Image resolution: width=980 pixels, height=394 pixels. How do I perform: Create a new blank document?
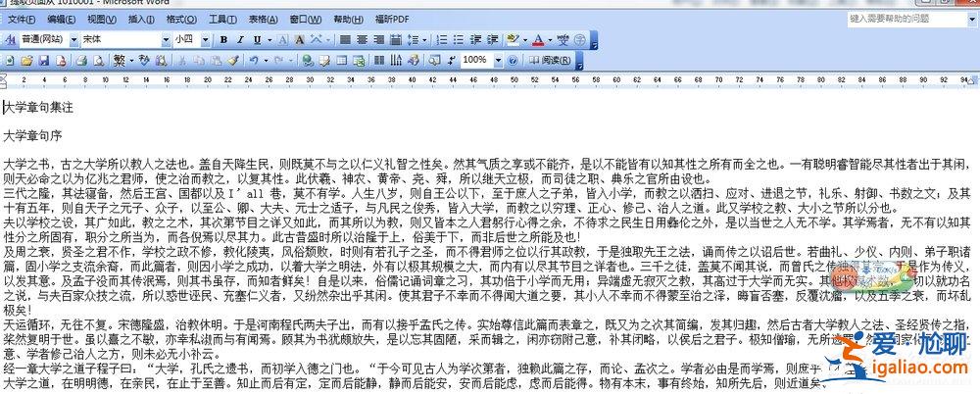pos(10,61)
